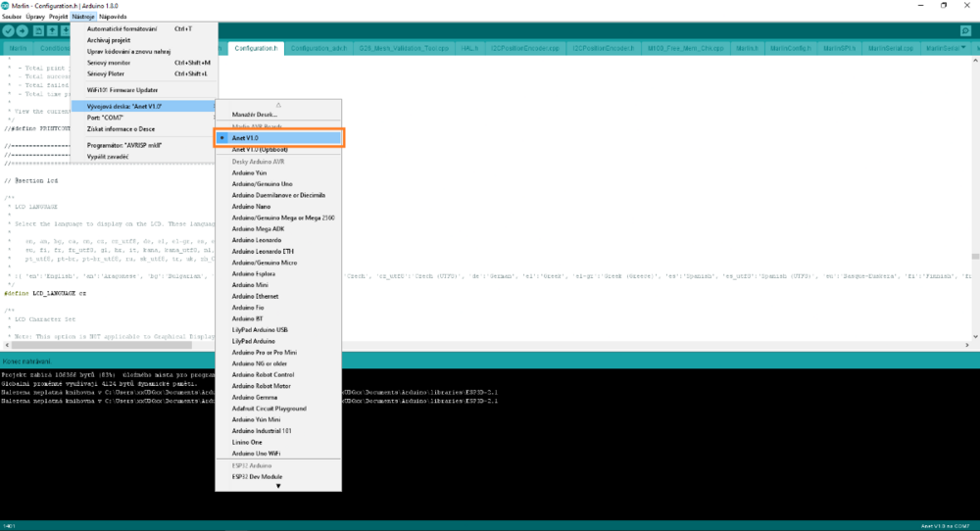Expand the Vývojová deska "Anet V1.0" submenu
Image resolution: width=980 pixels, height=531 pixels.
[144, 106]
